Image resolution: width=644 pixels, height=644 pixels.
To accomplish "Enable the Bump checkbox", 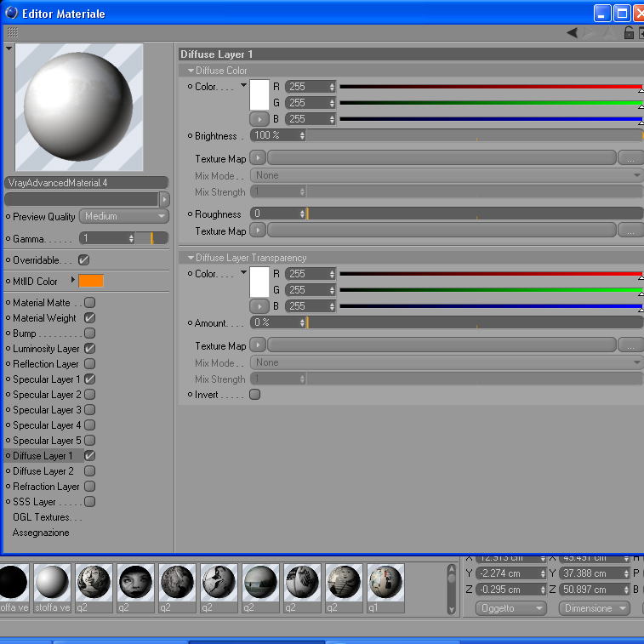I will [x=89, y=333].
